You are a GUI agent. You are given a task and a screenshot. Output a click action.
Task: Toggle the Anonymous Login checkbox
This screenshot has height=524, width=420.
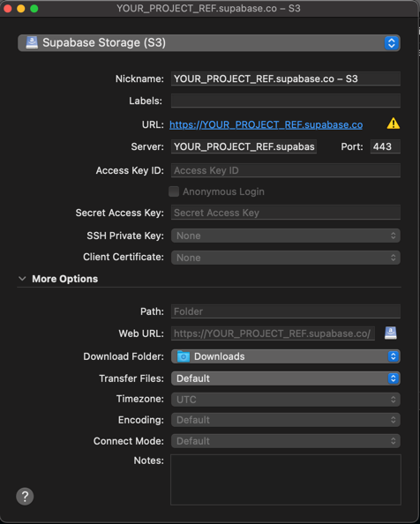[174, 191]
